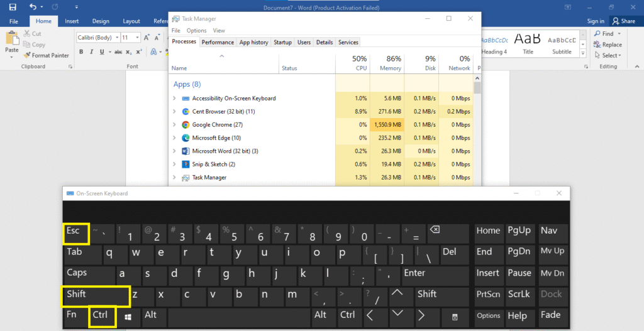Open the Calibri (Body) font name dropdown
Screen dimensions: 644x331
click(117, 37)
